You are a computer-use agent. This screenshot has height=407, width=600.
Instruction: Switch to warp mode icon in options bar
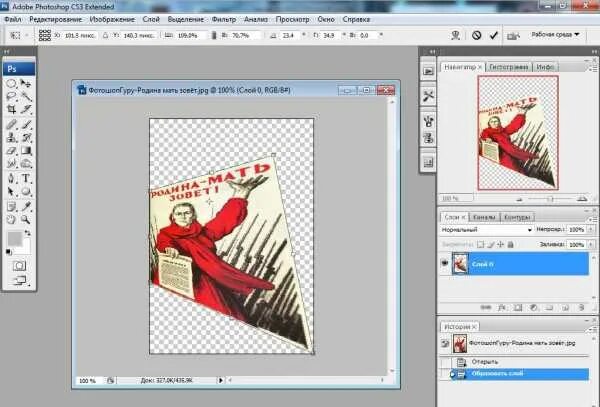[455, 35]
